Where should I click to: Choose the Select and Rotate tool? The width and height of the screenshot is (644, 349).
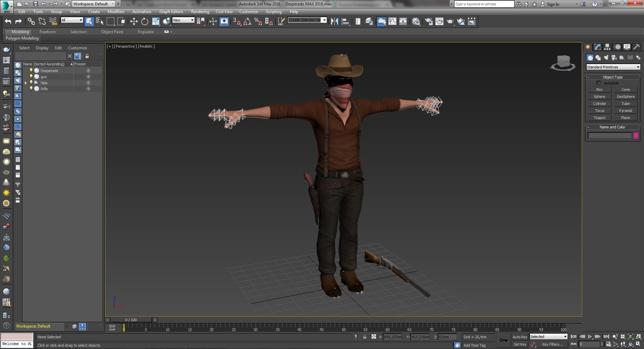tap(145, 21)
